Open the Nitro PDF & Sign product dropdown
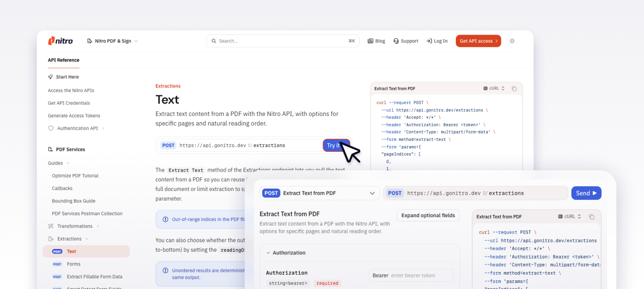Image resolution: width=644 pixels, height=289 pixels. tap(112, 41)
